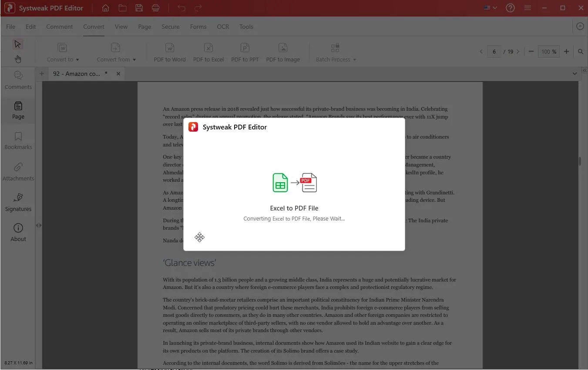Expand the Convert from dropdown
This screenshot has height=370, width=588.
tap(116, 59)
